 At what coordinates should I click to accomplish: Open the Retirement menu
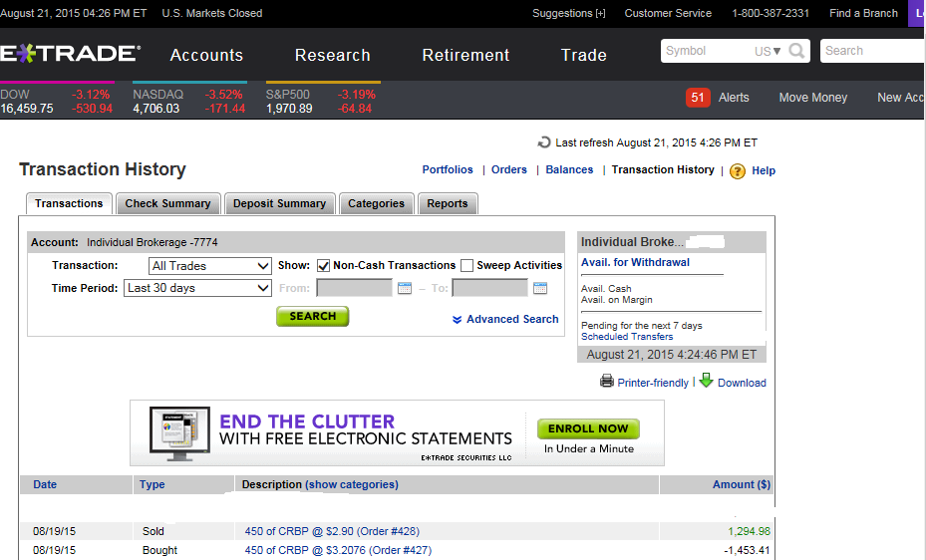465,55
